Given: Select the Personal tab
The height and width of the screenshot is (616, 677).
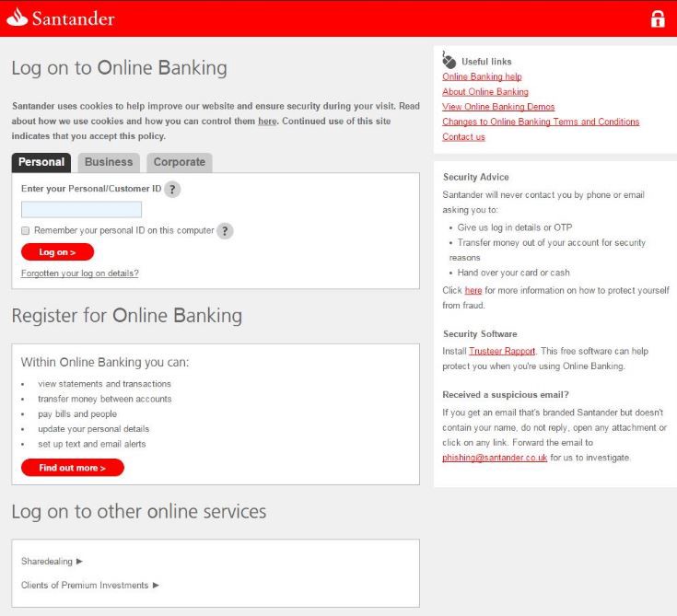Looking at the screenshot, I should pos(41,162).
